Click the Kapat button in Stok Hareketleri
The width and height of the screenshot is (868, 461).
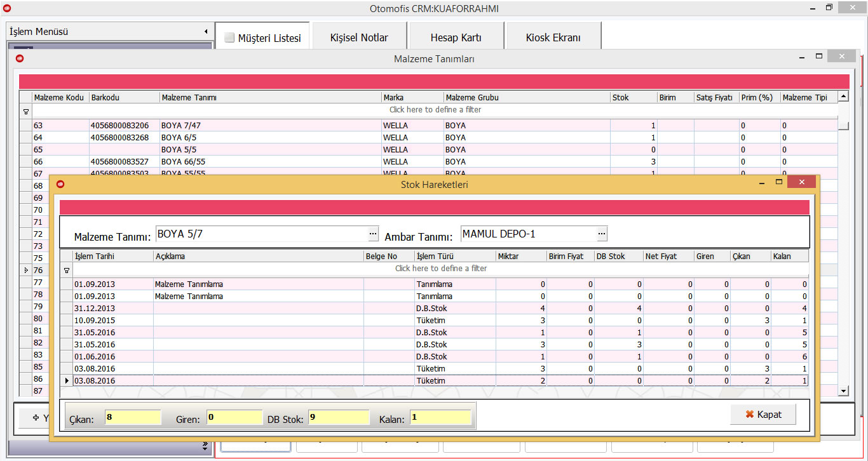pos(763,415)
